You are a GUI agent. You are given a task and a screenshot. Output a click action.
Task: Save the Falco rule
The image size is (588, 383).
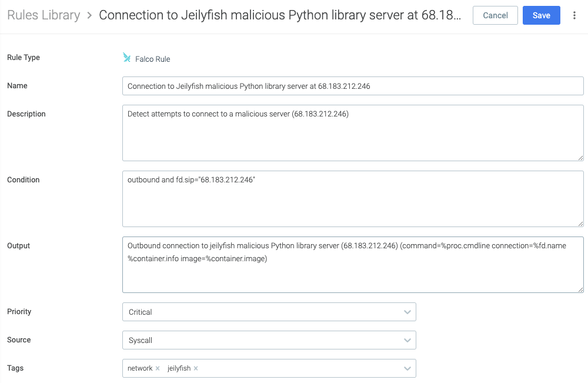click(x=541, y=15)
